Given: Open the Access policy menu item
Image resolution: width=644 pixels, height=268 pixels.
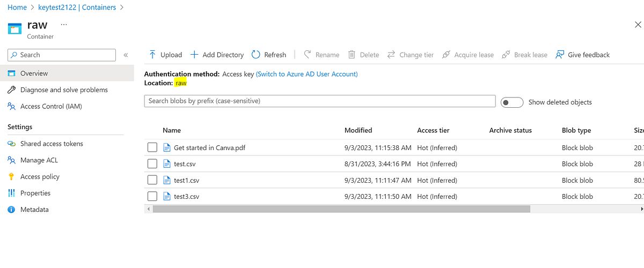Looking at the screenshot, I should point(40,176).
